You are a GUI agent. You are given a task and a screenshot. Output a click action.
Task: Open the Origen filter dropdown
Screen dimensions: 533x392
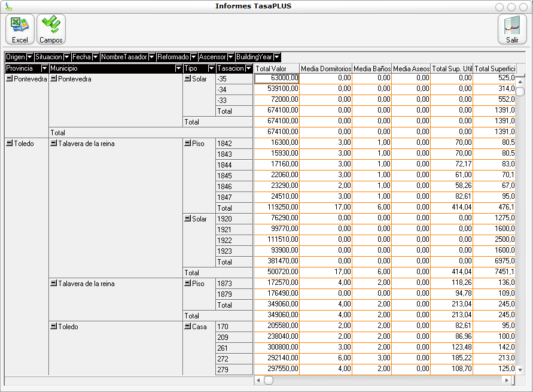[x=30, y=57]
